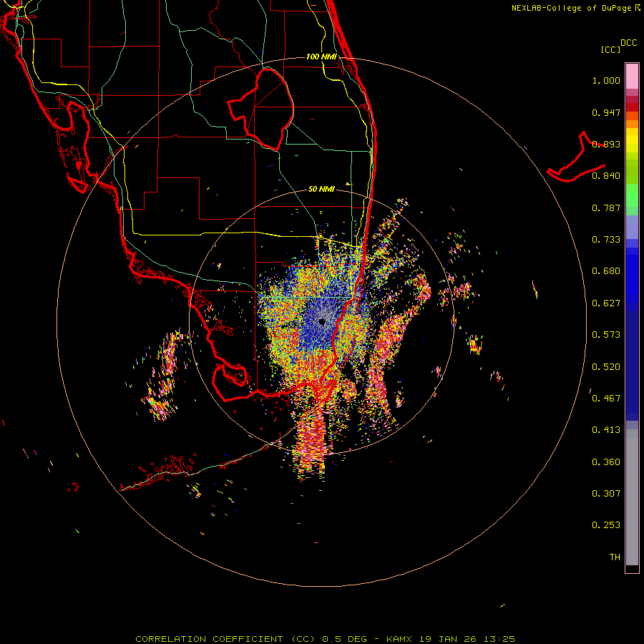Click the Bahamas island outline to the east
644x644 pixels.
(576, 157)
